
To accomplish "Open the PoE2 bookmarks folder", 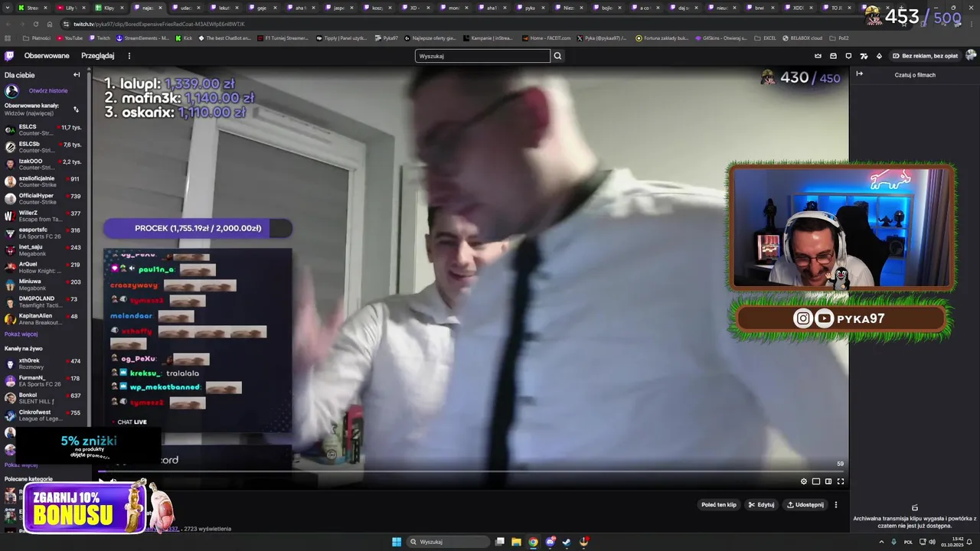I will 839,37.
